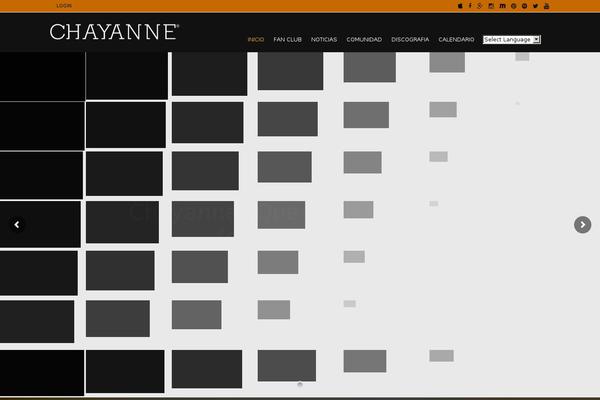The width and height of the screenshot is (600, 400).
Task: Open the Select Language dropdown
Action: (x=512, y=39)
